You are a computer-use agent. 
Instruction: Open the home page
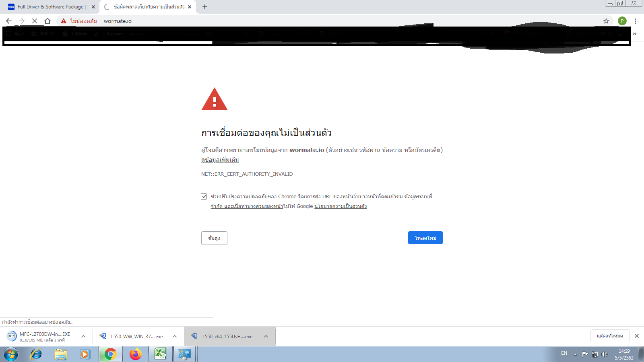point(47,21)
